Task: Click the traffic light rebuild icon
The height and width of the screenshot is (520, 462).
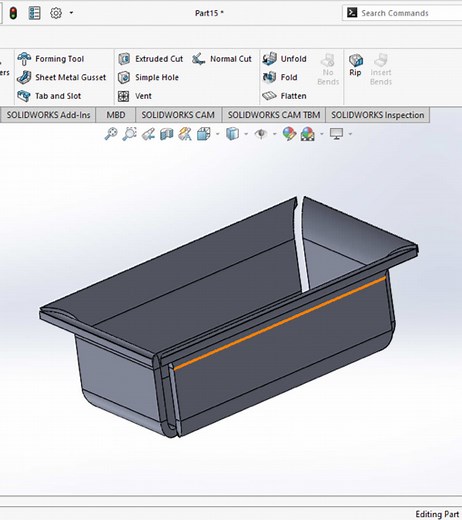Action: click(13, 13)
